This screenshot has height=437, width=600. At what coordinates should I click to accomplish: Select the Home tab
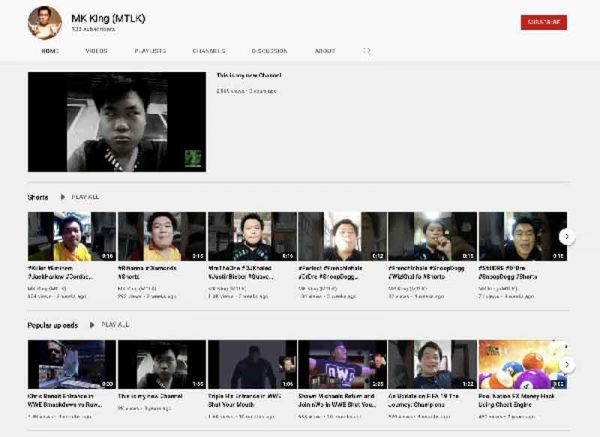(49, 50)
